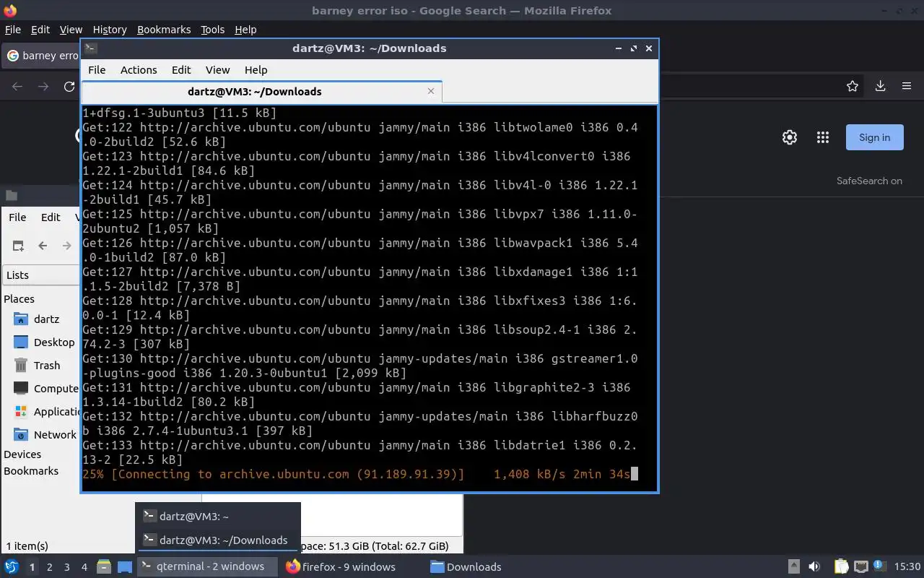Click the Google Sign in button
The image size is (924, 578).
tap(874, 137)
